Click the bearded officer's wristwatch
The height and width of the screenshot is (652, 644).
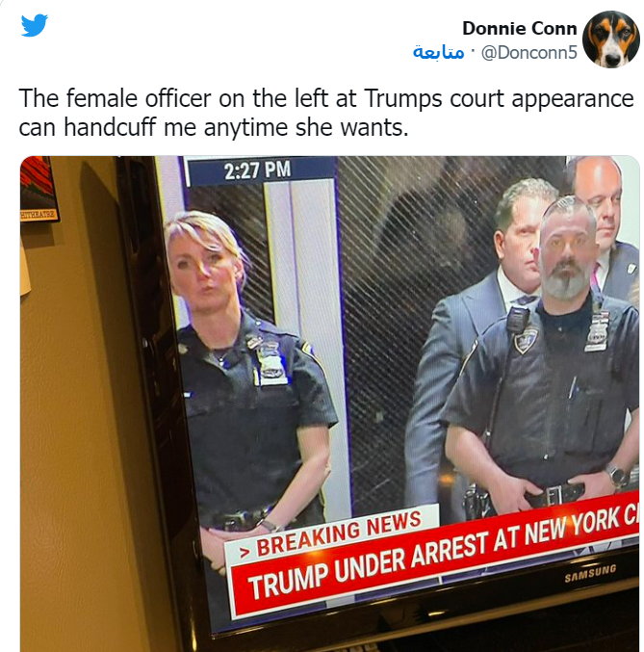[616, 475]
